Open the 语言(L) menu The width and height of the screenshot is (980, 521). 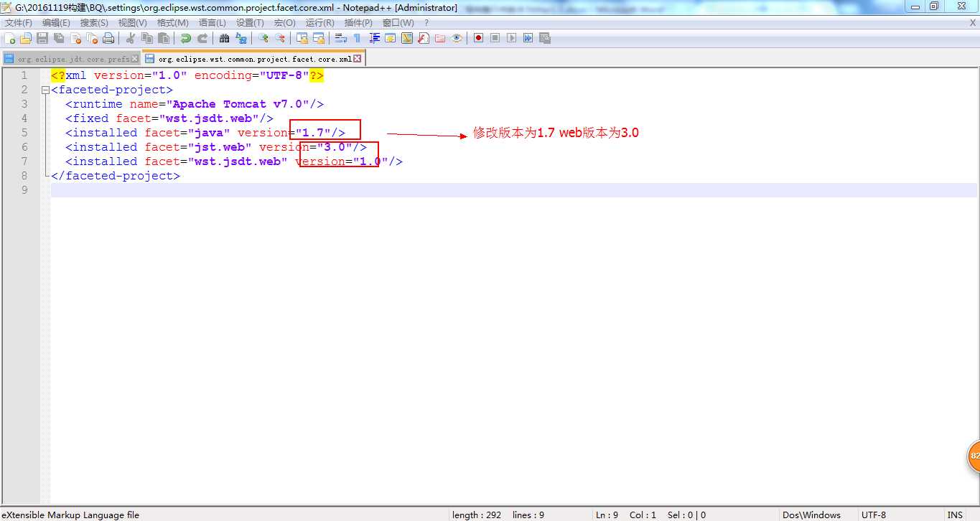tap(212, 23)
